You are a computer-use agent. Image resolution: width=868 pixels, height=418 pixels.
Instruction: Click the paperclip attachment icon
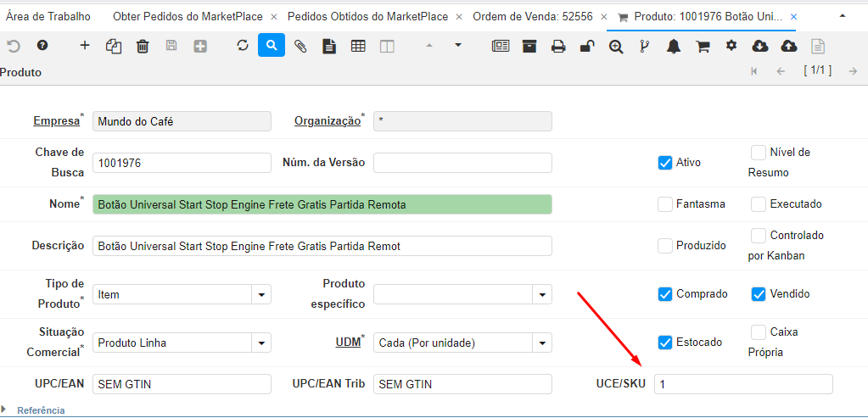tap(300, 46)
